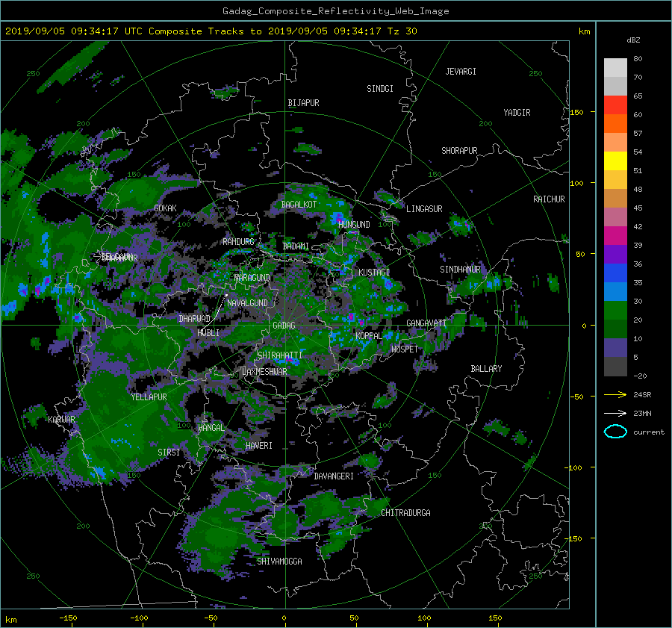The height and width of the screenshot is (628, 672).
Task: Click the GADAG radar center label
Action: [x=284, y=326]
